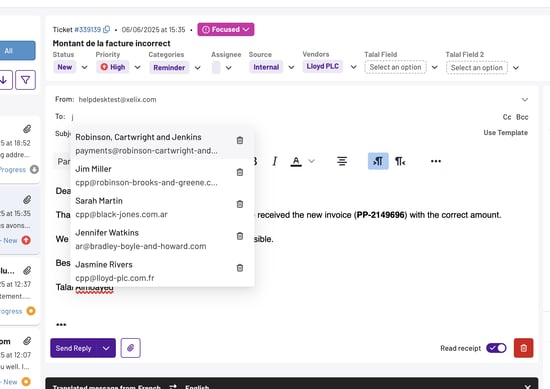Expand the From field chevron
The width and height of the screenshot is (550, 389).
coord(525,100)
